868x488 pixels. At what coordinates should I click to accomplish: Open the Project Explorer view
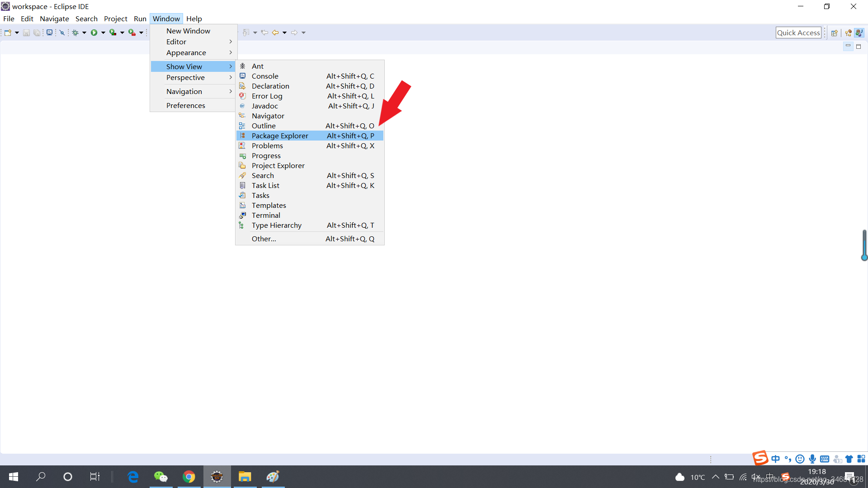click(278, 165)
